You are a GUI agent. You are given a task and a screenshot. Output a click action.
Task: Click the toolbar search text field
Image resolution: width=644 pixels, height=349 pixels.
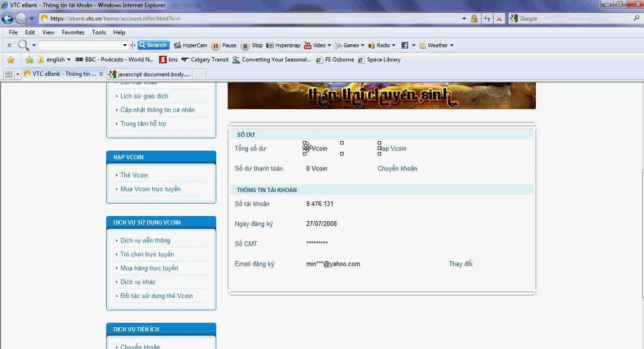point(80,45)
